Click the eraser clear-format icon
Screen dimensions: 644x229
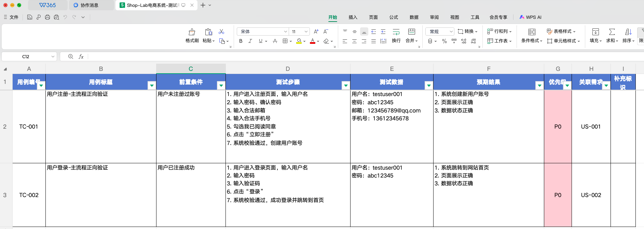(326, 41)
